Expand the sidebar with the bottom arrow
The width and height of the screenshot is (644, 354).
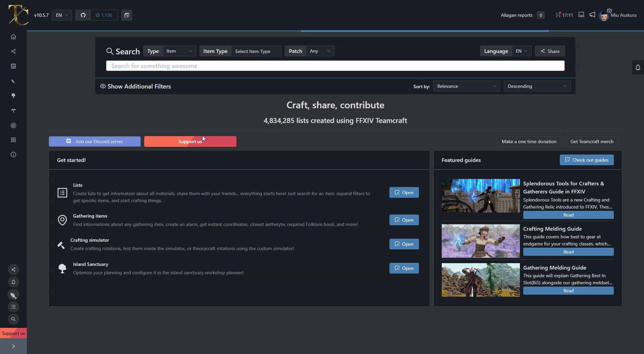pos(13,346)
